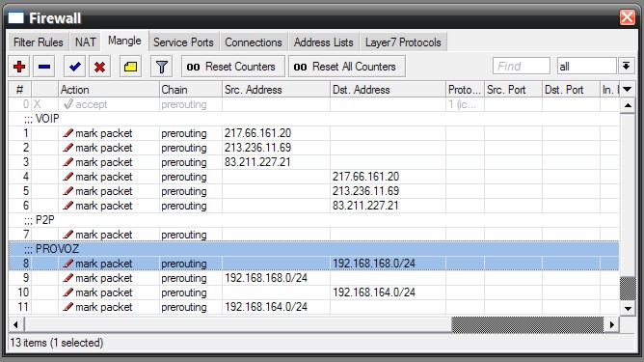Sort by Src. Port column header
This screenshot has width=644, height=362.
pos(513,89)
